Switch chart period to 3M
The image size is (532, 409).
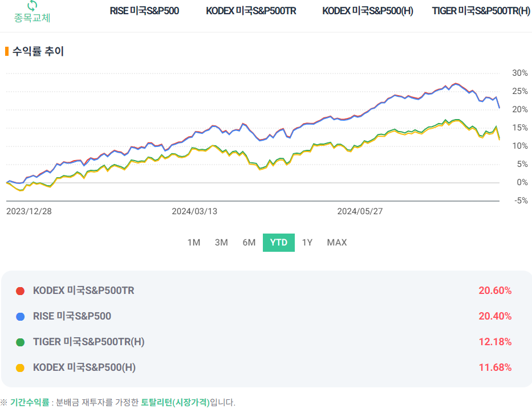click(x=221, y=243)
